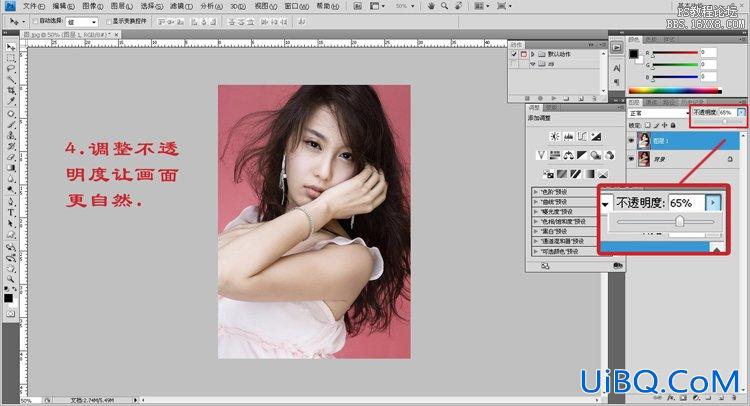Toggle Quick Mask mode in the toolbox
The image size is (750, 406).
pyautogui.click(x=11, y=314)
